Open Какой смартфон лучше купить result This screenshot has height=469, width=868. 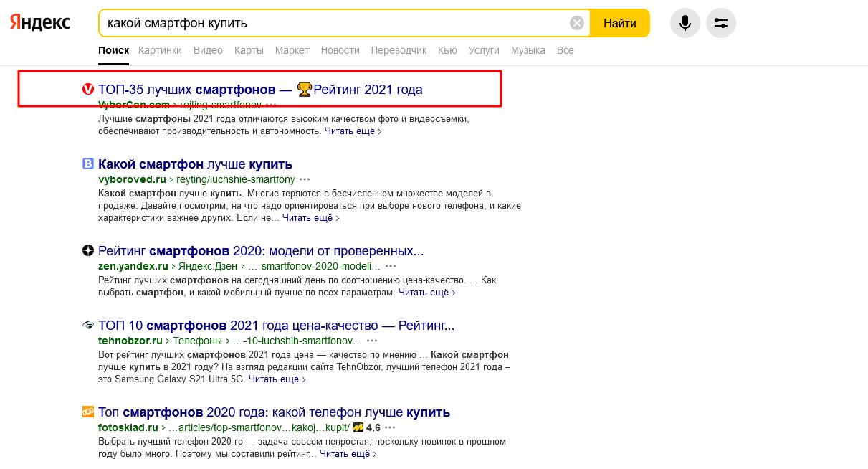pyautogui.click(x=195, y=164)
